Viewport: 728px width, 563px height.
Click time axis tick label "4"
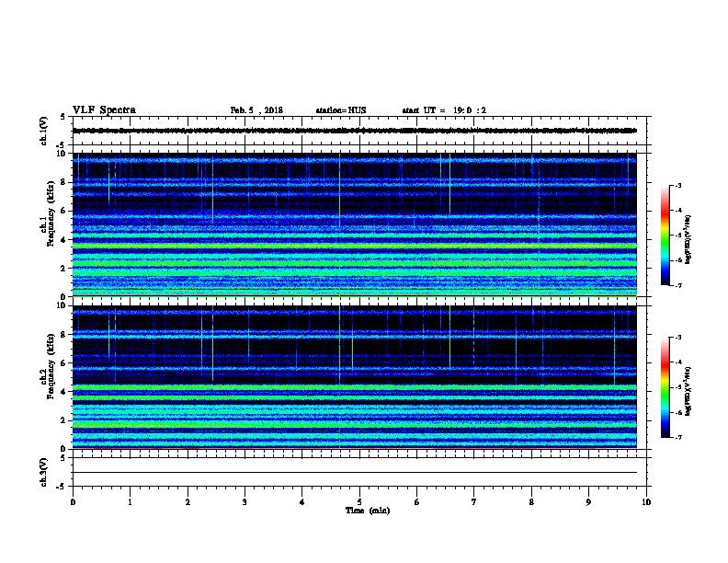302,502
